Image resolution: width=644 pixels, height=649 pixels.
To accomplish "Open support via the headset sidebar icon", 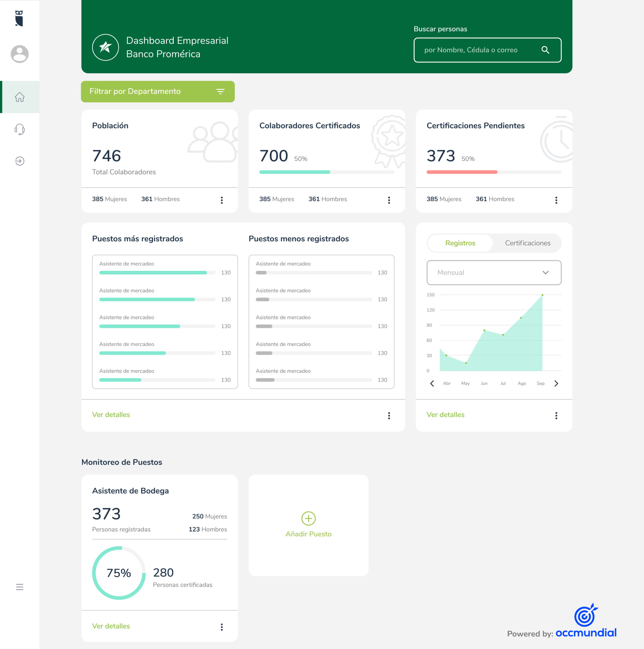I will [19, 129].
